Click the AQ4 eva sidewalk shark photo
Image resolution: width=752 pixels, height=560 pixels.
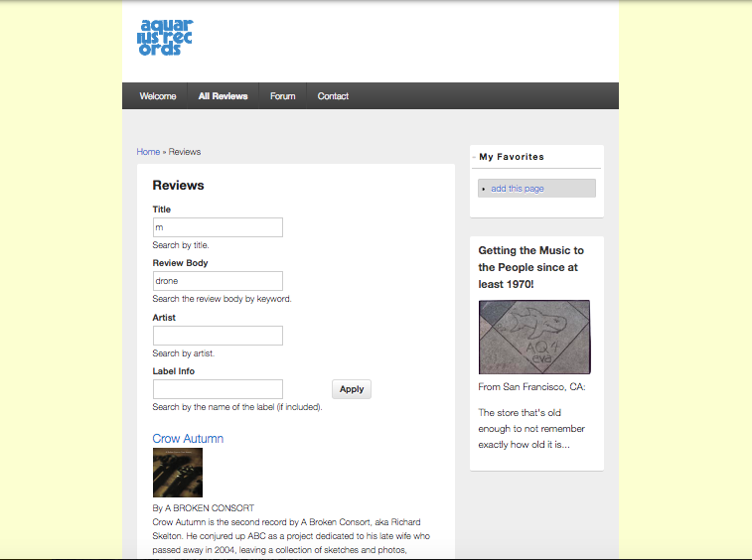[534, 337]
